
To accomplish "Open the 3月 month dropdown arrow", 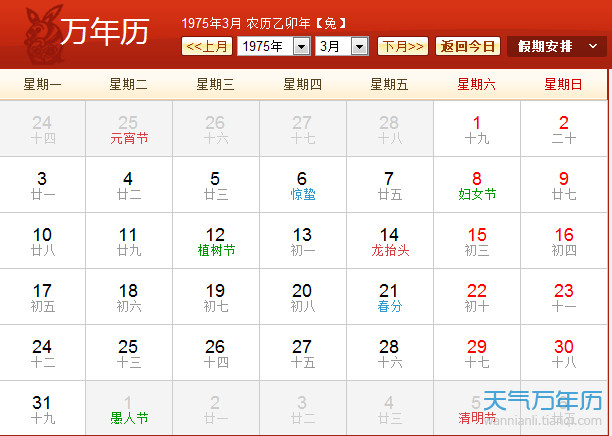I will pos(359,47).
